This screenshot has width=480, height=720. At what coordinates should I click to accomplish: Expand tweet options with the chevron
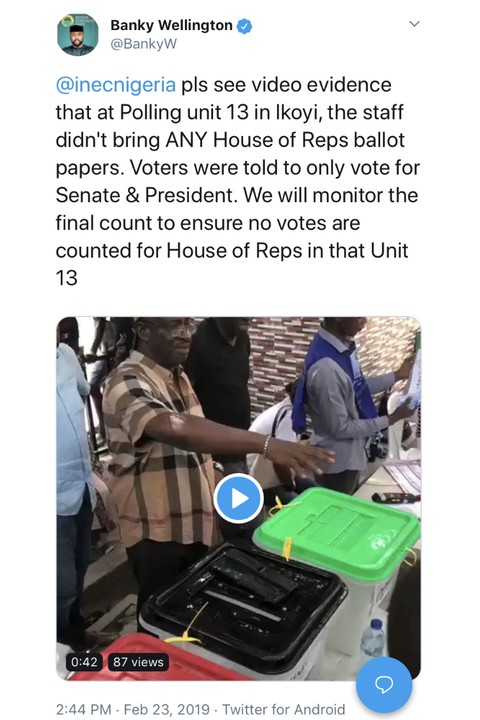414,24
